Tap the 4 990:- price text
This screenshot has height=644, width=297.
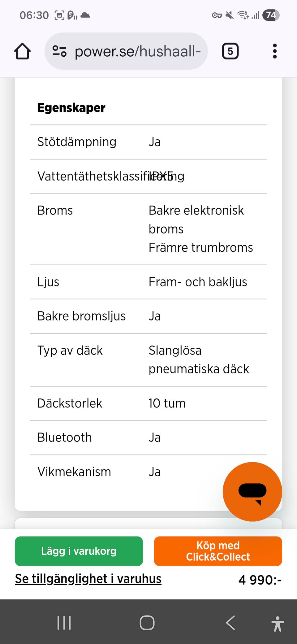[x=260, y=580]
